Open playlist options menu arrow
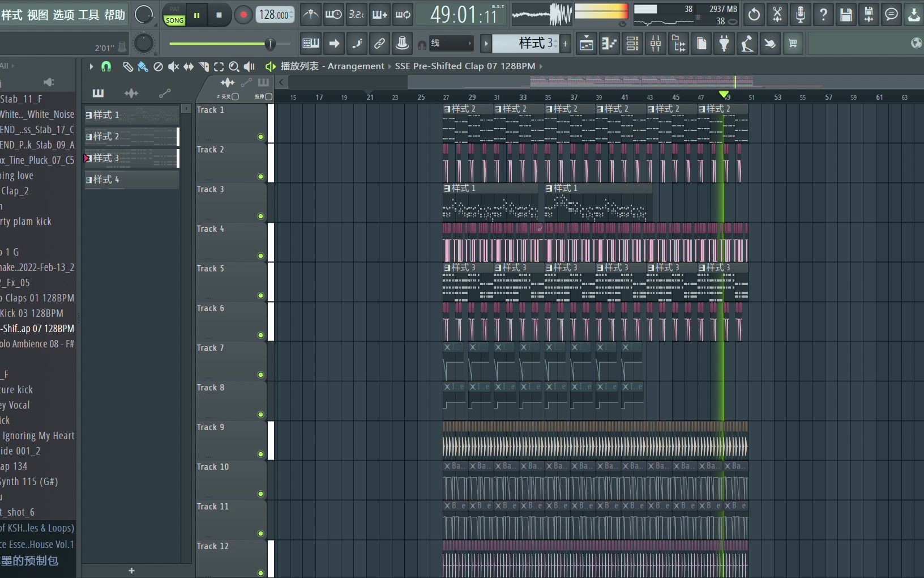 91,67
